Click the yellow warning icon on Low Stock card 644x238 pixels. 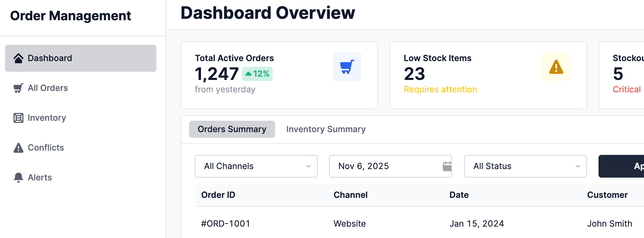[556, 67]
